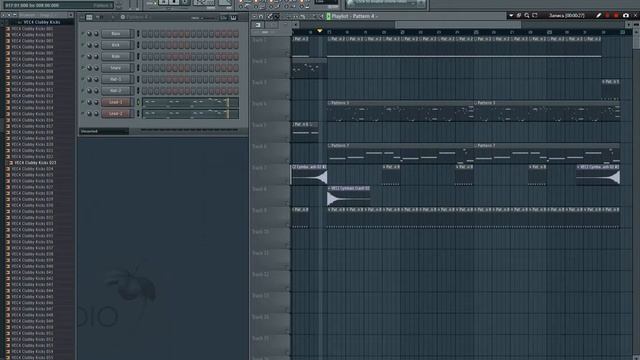640x360 pixels.
Task: Select VEC4 Clubby Kicks 001 sample
Action: coord(32,29)
